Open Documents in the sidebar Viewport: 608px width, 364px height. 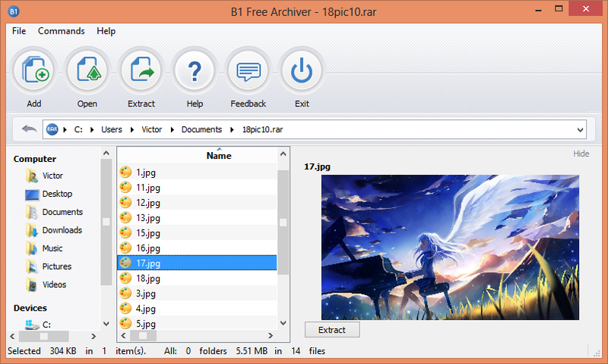coord(62,212)
